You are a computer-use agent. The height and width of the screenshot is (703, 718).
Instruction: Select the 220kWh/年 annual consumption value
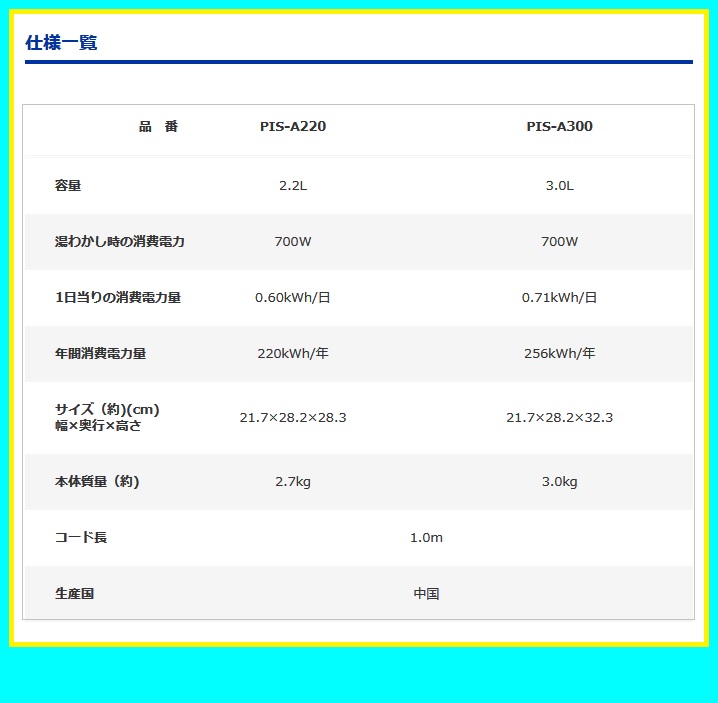pos(293,353)
